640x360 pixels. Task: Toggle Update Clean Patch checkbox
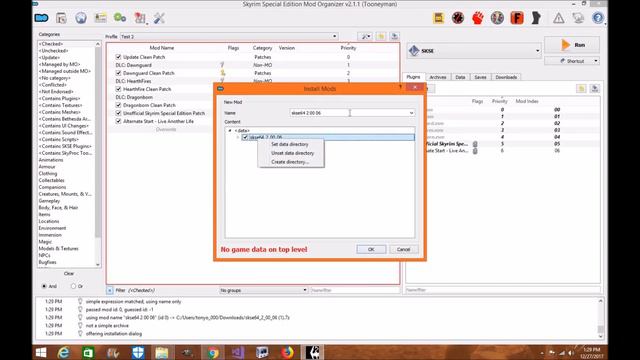[x=118, y=57]
